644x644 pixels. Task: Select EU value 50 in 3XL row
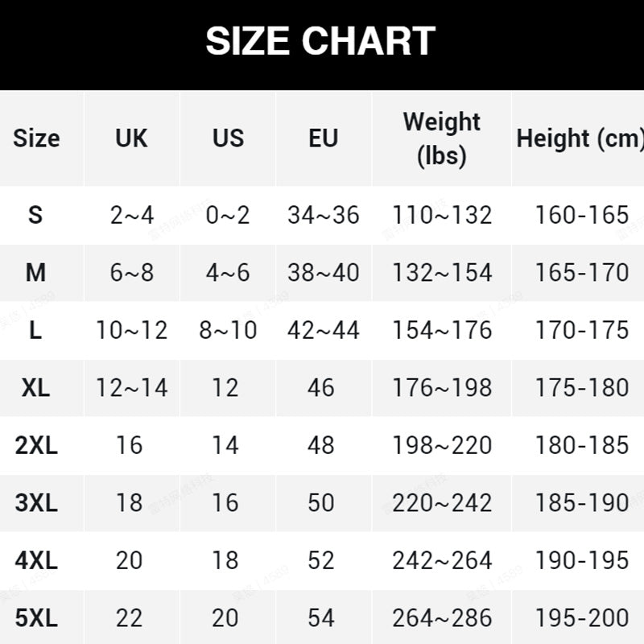(321, 503)
